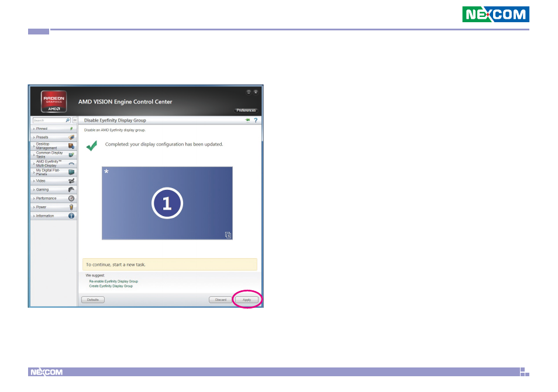
Task: Expand the Gaming section chevron
Action: (34, 190)
